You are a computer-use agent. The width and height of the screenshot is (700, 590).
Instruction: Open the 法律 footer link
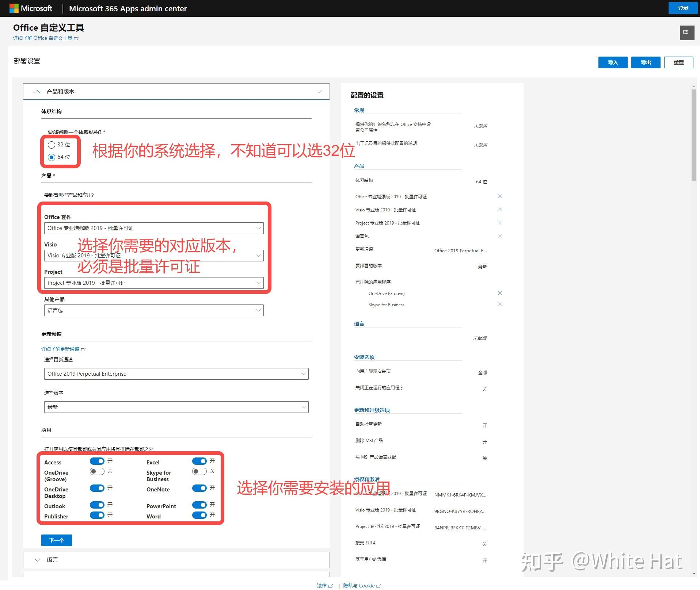(x=325, y=586)
